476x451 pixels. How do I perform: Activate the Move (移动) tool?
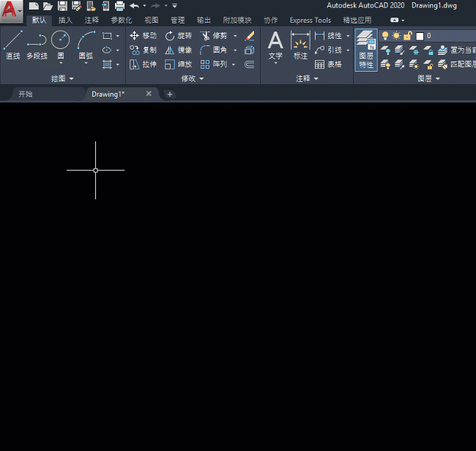point(143,36)
